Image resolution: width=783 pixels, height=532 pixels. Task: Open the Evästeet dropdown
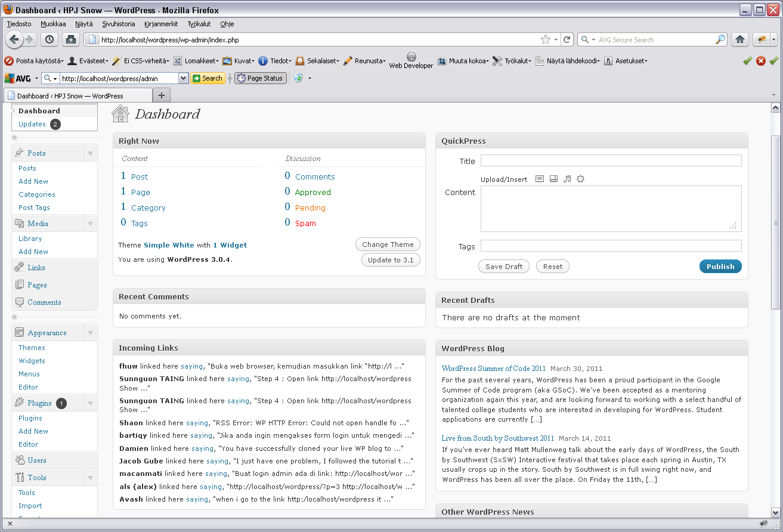pos(88,61)
